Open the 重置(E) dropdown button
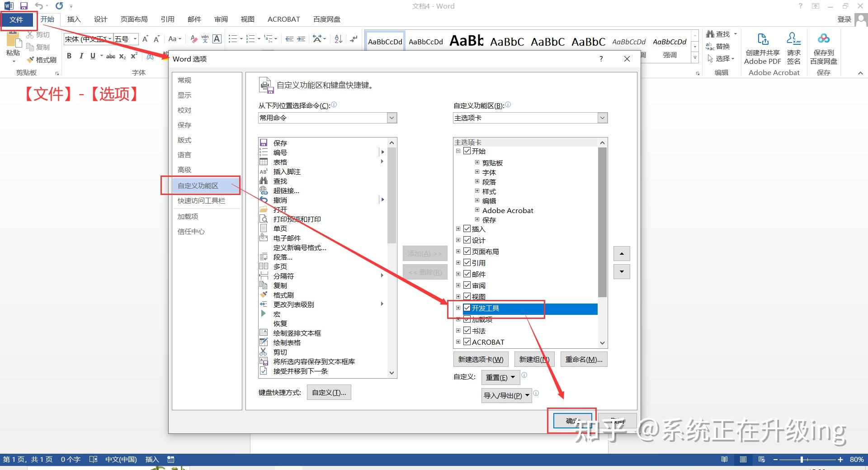 tap(500, 377)
